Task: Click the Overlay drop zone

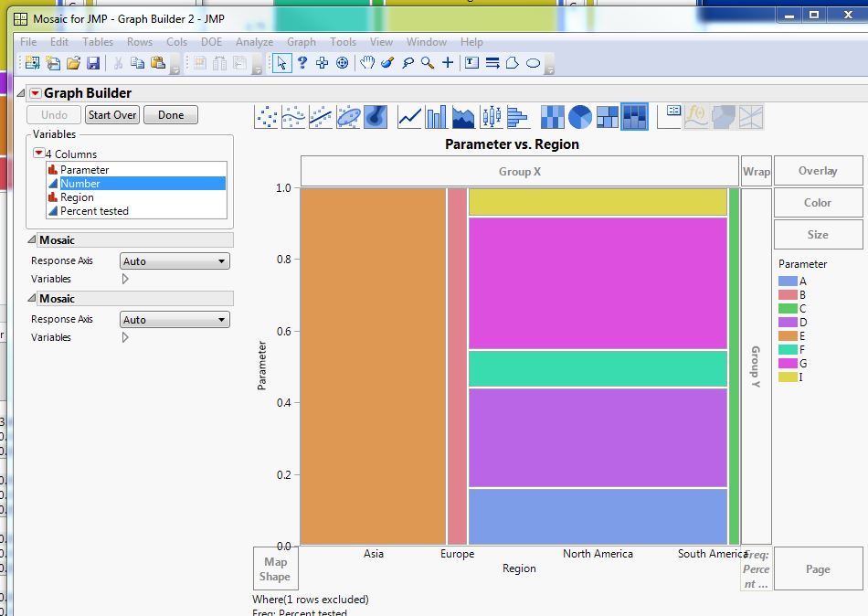Action: pos(818,170)
